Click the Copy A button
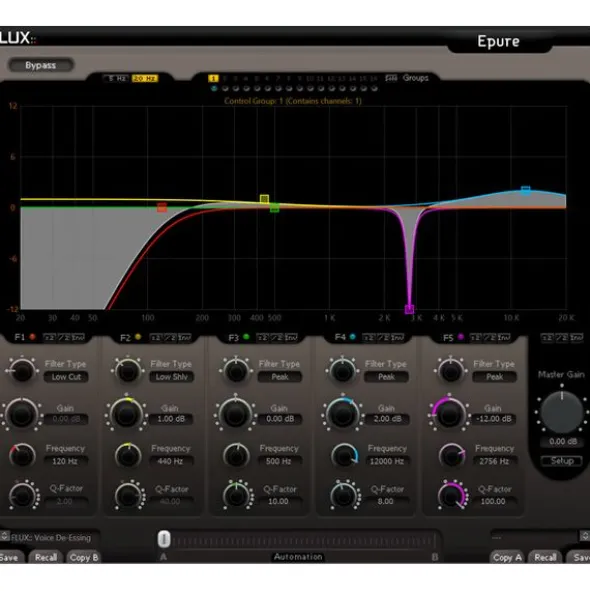Viewport: 590px width, 591px height. (507, 557)
